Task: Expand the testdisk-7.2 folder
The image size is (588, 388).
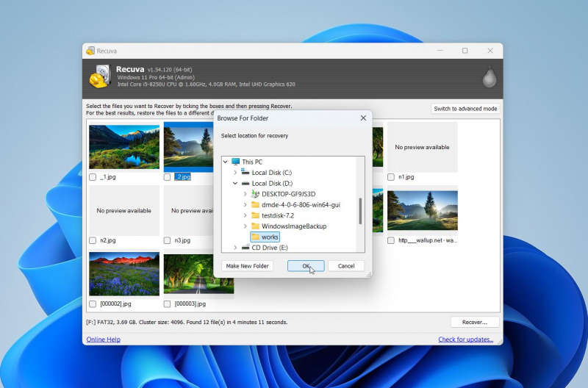Action: click(245, 215)
